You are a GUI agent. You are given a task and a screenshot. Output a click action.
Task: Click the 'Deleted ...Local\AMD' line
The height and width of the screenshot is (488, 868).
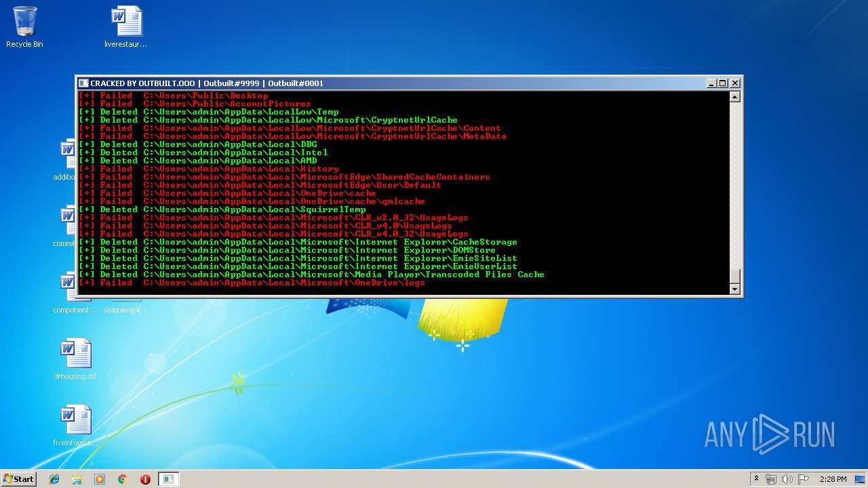pyautogui.click(x=198, y=161)
